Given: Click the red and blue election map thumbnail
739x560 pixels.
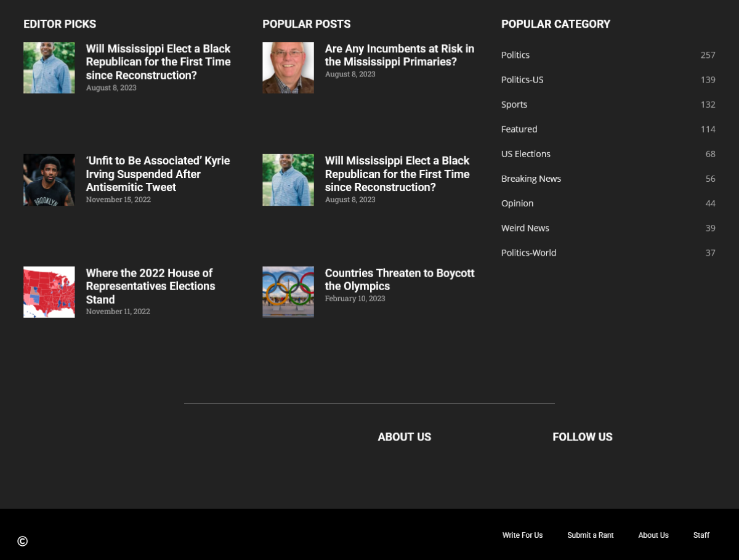Looking at the screenshot, I should click(x=49, y=292).
